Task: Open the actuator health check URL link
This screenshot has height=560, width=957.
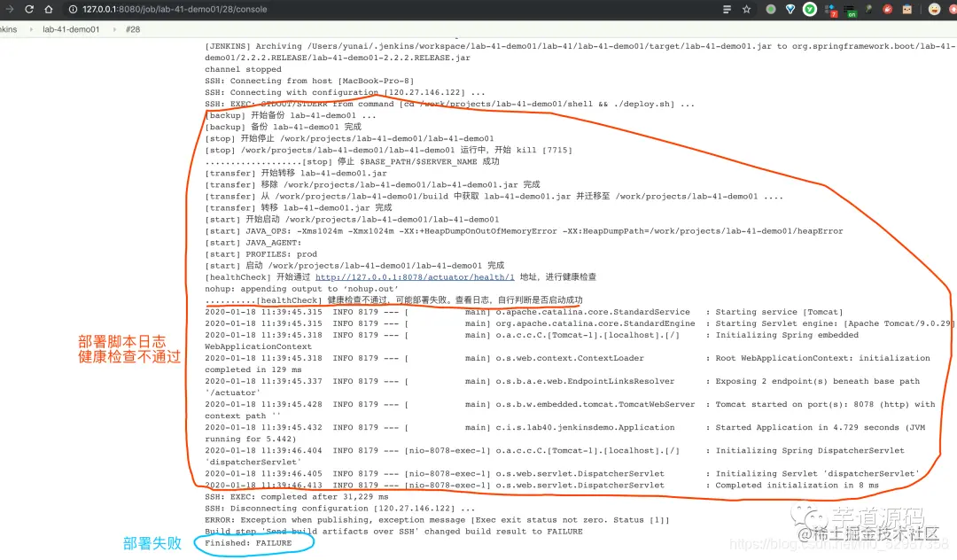Action: coord(415,277)
